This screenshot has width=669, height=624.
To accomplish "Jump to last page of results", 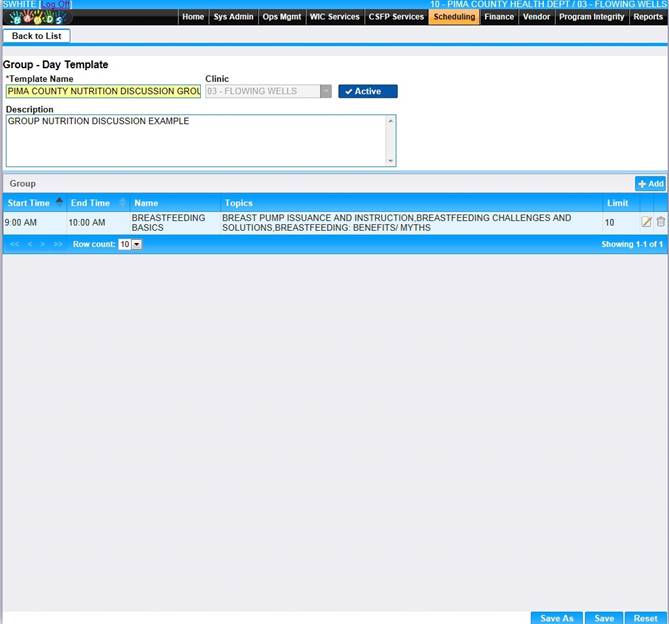I will (58, 244).
